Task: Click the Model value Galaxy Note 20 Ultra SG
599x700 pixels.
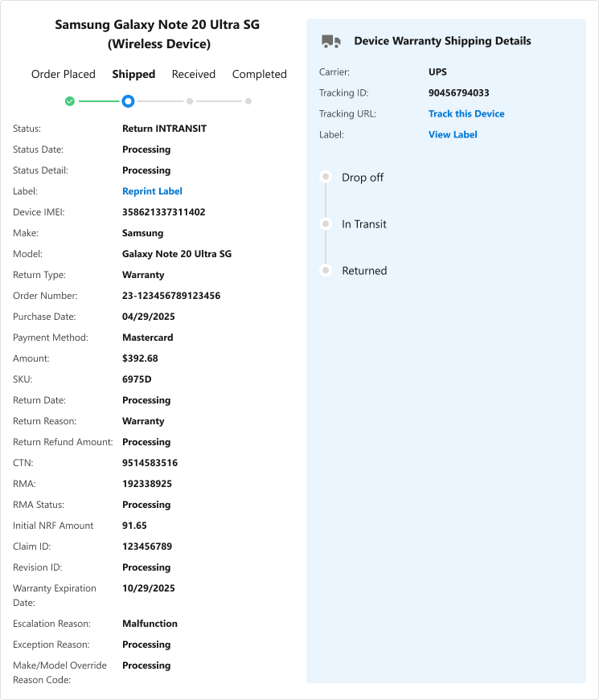Action: (177, 254)
